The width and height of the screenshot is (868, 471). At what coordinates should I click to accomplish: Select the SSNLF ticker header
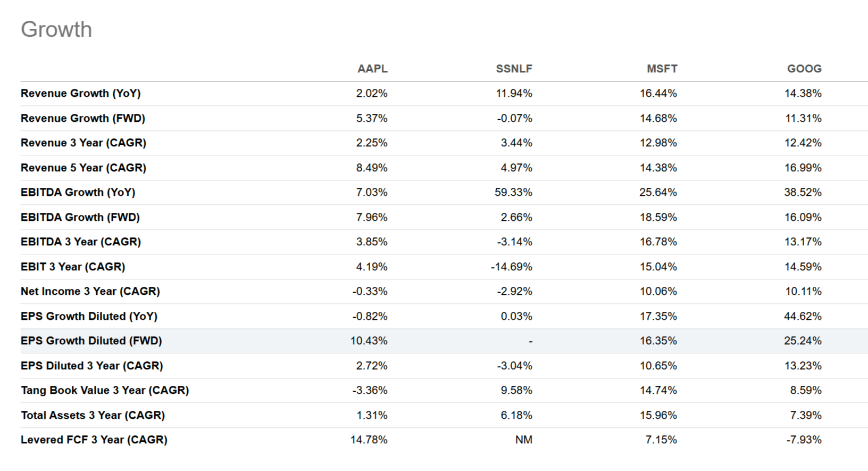tap(514, 69)
